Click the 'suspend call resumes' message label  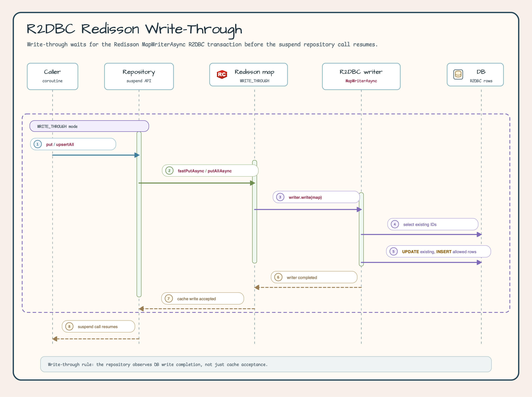click(x=98, y=326)
